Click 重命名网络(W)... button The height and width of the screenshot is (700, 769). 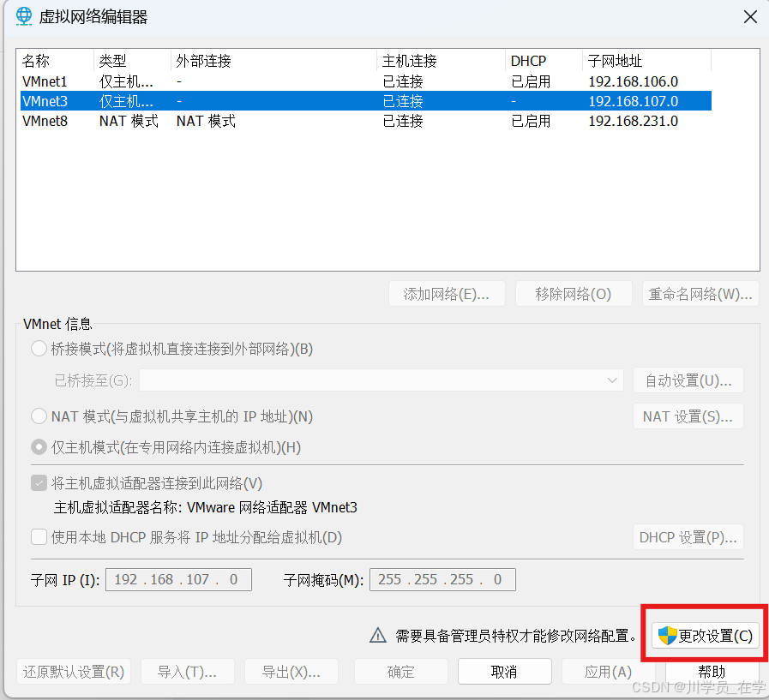tap(700, 294)
